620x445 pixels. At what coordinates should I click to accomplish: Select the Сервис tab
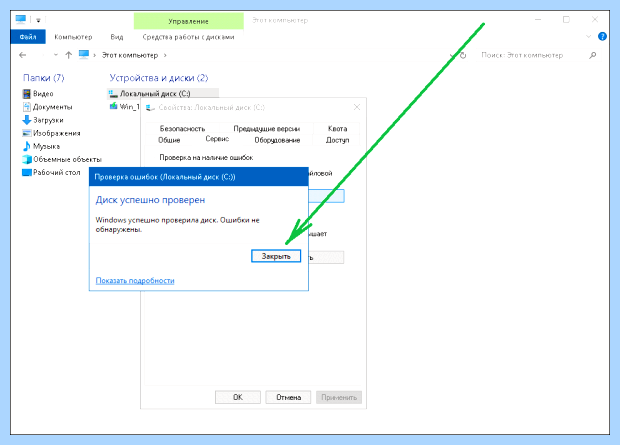[217, 139]
